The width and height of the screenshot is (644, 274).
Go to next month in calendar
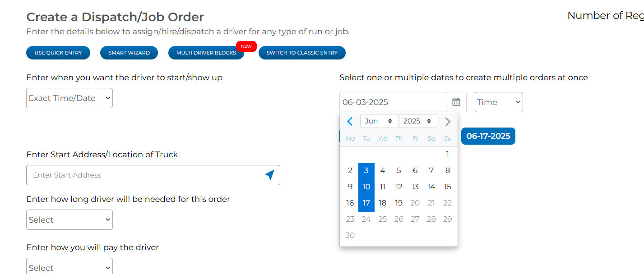pos(448,121)
